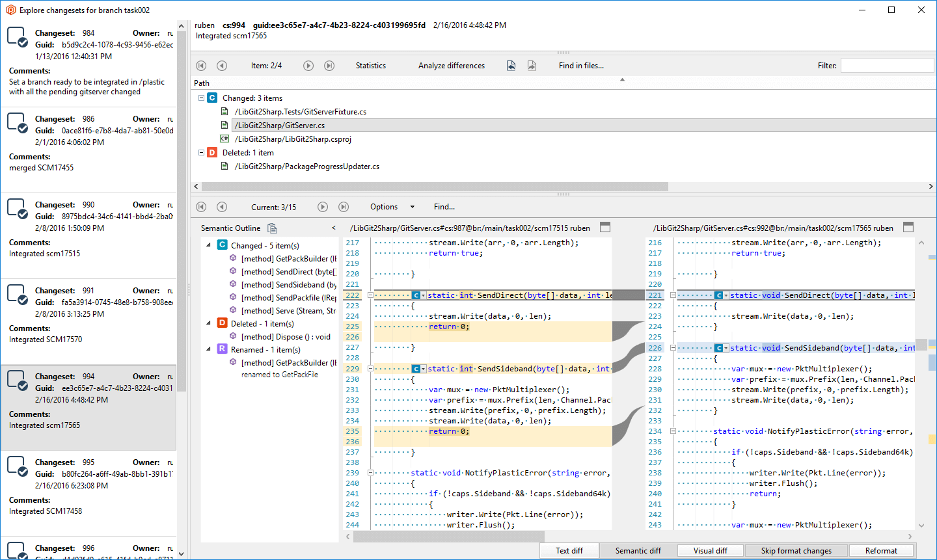Switch to Text diff tab
The height and width of the screenshot is (560, 937).
point(569,550)
